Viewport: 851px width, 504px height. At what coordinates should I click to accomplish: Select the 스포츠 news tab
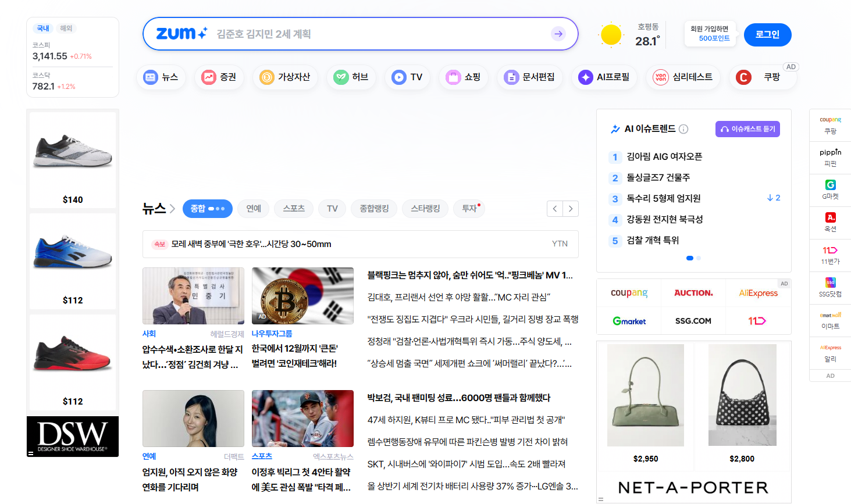click(x=294, y=209)
